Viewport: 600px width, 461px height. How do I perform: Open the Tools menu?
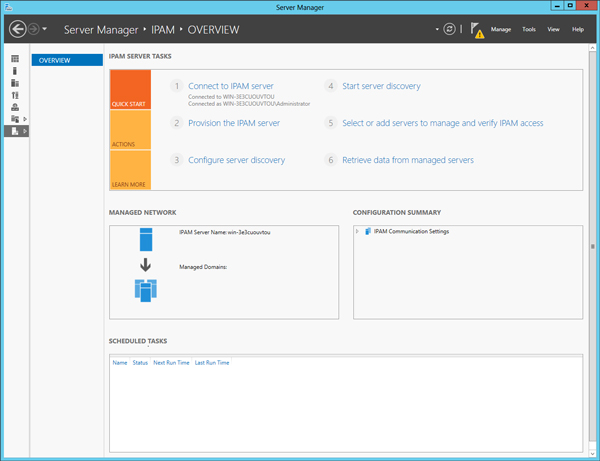click(529, 29)
